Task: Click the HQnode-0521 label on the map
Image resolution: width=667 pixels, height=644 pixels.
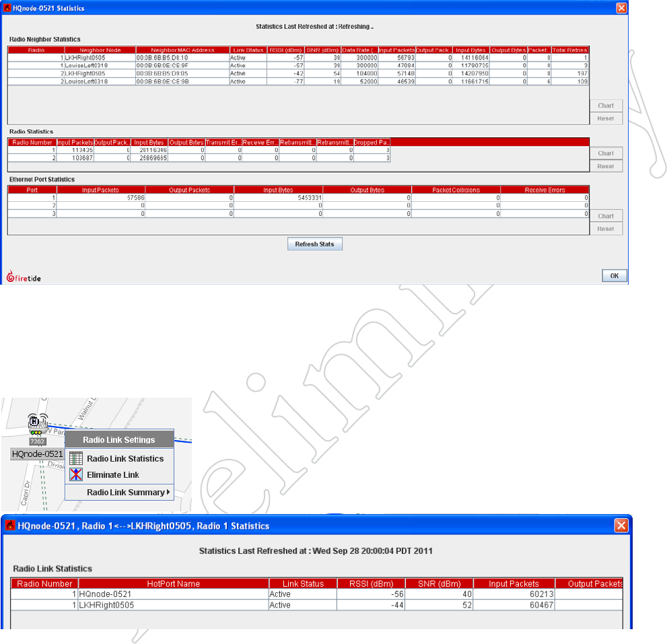Action: tap(38, 454)
